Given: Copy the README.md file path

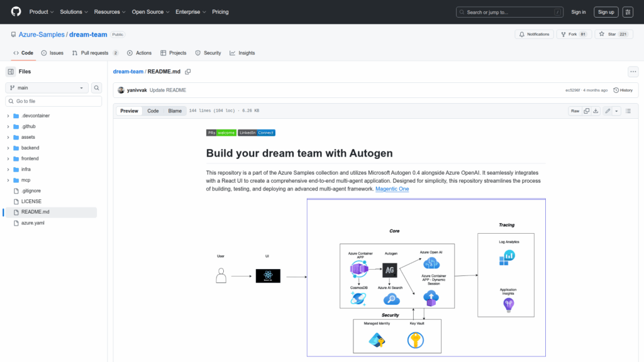Looking at the screenshot, I should [x=187, y=72].
